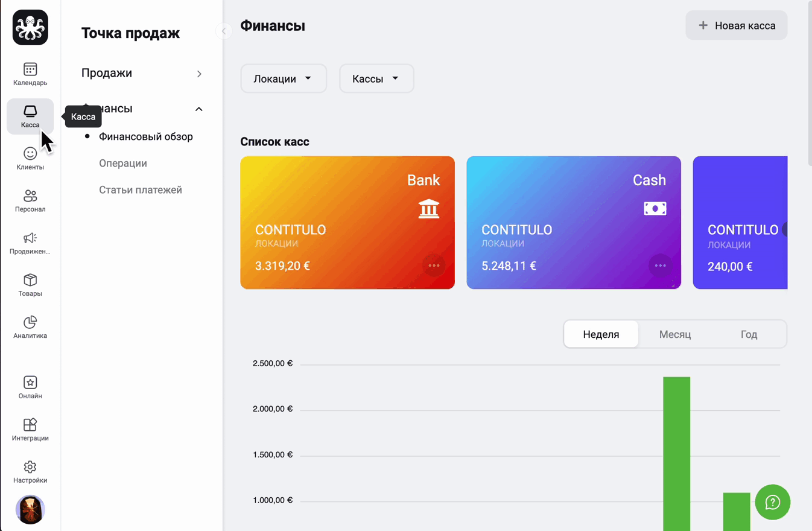The width and height of the screenshot is (812, 531).
Task: Click the 3.319,20 € balance
Action: [x=282, y=265]
